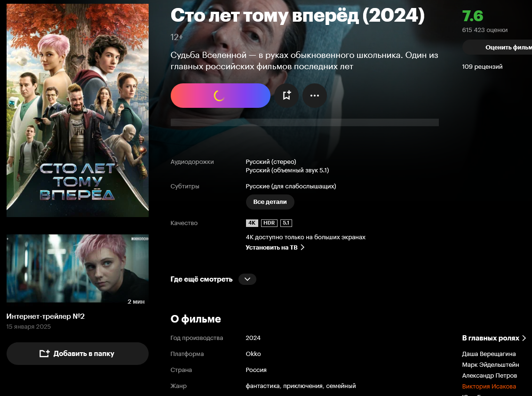The width and height of the screenshot is (532, 396).
Task: Click the Сто лет тому вперёд poster
Action: point(77,110)
